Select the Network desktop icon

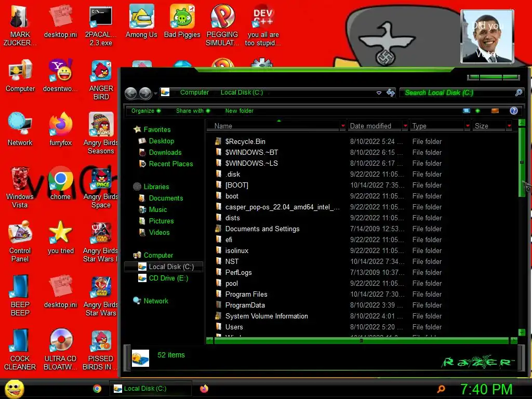click(x=20, y=129)
